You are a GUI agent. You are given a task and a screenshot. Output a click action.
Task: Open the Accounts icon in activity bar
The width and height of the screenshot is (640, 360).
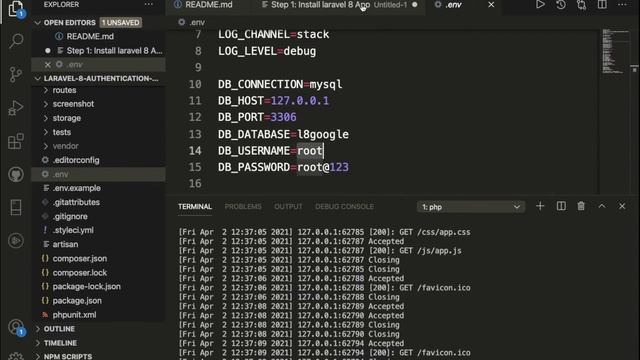click(16, 327)
